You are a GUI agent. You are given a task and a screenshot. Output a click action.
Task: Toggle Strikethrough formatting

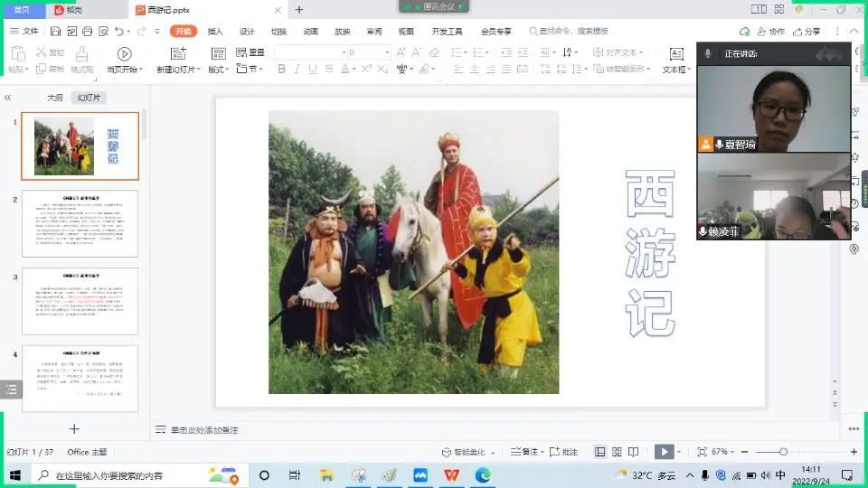click(x=329, y=69)
